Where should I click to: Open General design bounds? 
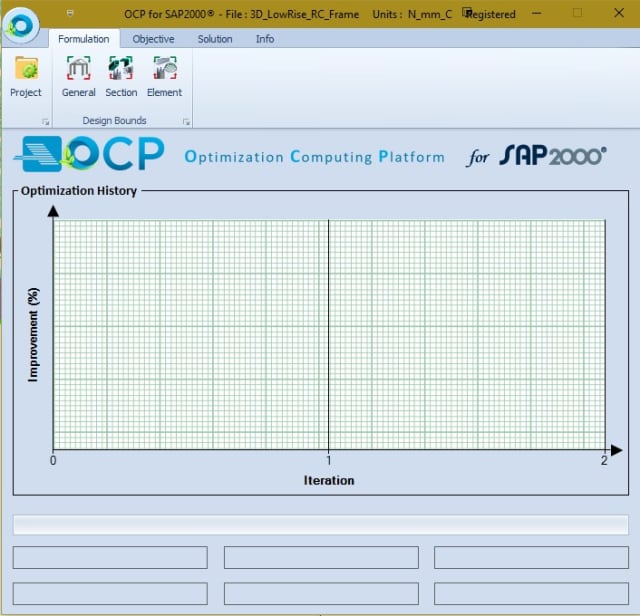(x=78, y=77)
